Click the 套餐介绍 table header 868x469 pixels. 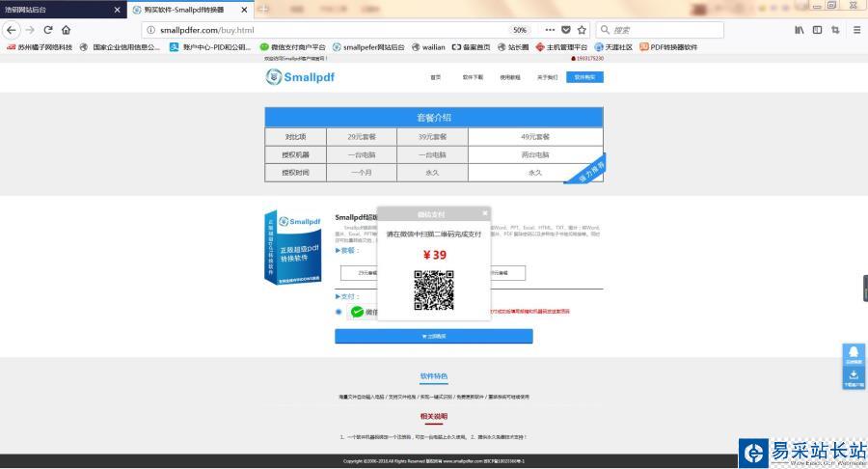[x=434, y=118]
